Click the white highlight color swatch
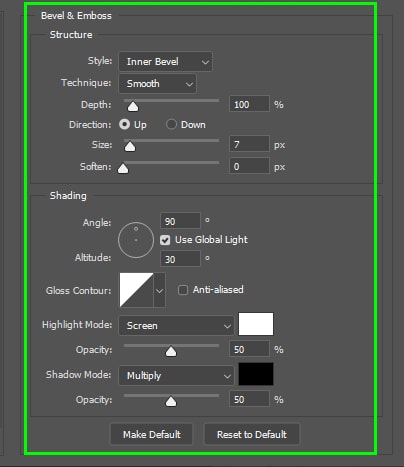This screenshot has width=404, height=467. 256,324
